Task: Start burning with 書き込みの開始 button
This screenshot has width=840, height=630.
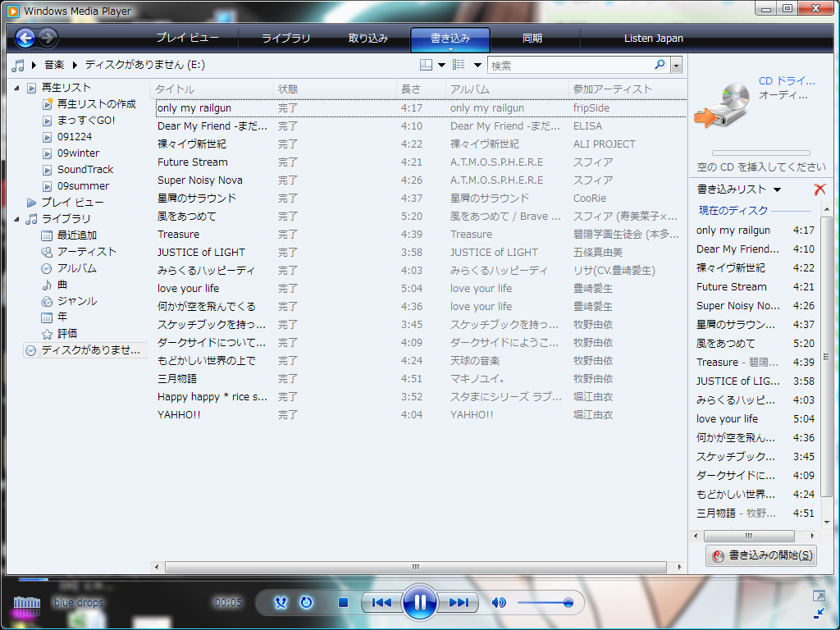Action: [762, 555]
